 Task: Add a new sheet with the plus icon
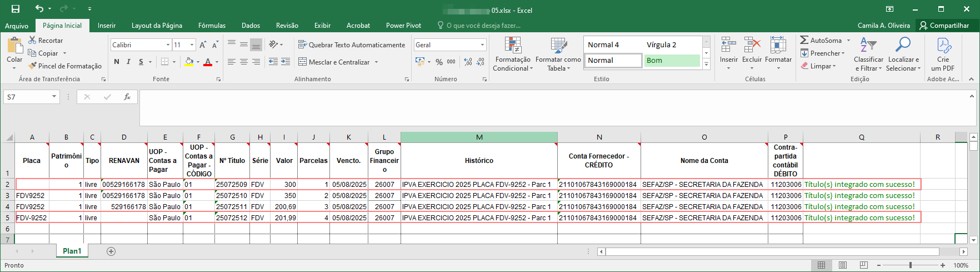coord(111,251)
